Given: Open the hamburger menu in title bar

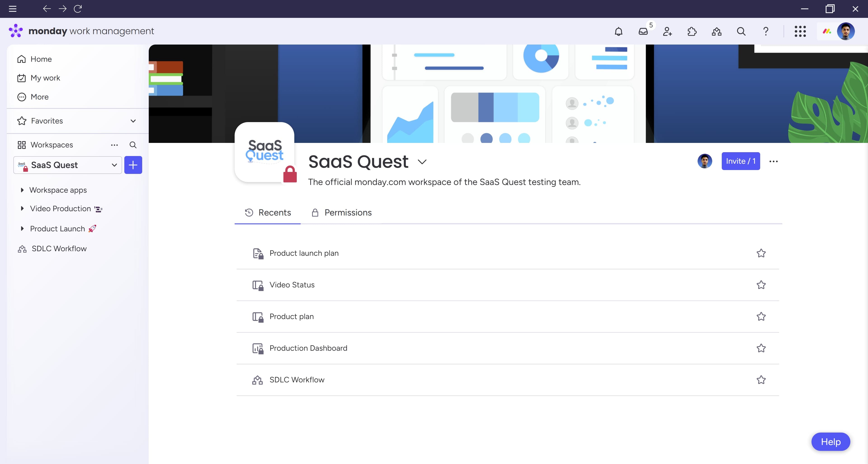Looking at the screenshot, I should 12,9.
